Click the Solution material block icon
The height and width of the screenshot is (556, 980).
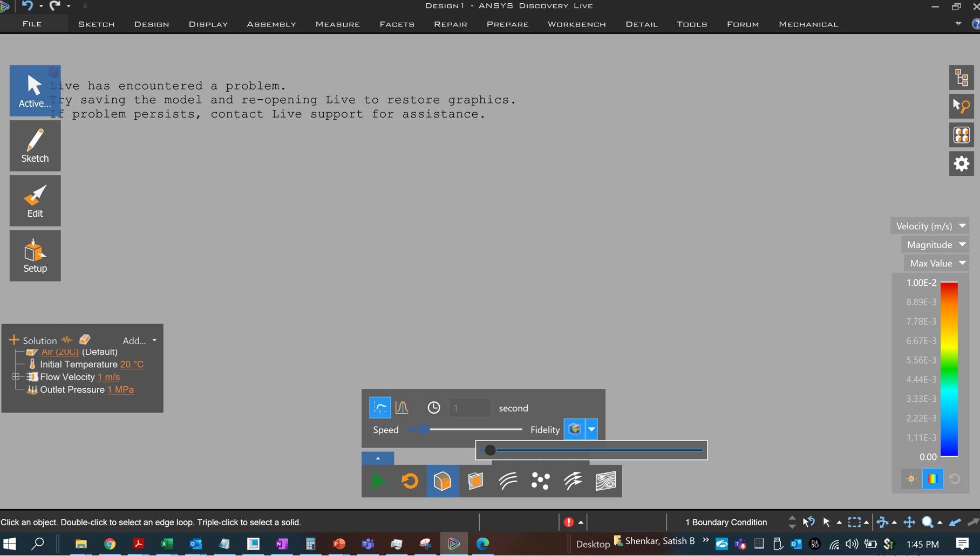coord(85,340)
